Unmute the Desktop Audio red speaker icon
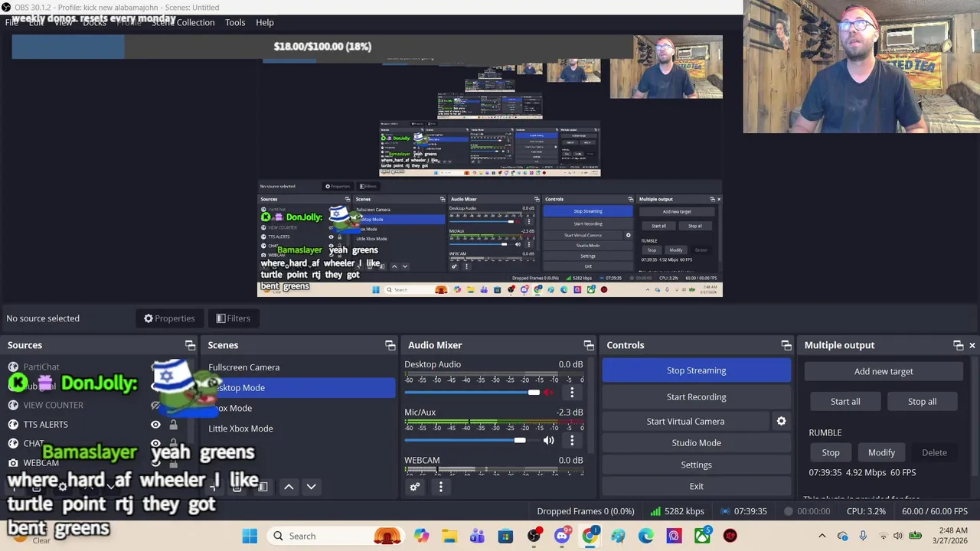Image resolution: width=980 pixels, height=551 pixels. 548,393
